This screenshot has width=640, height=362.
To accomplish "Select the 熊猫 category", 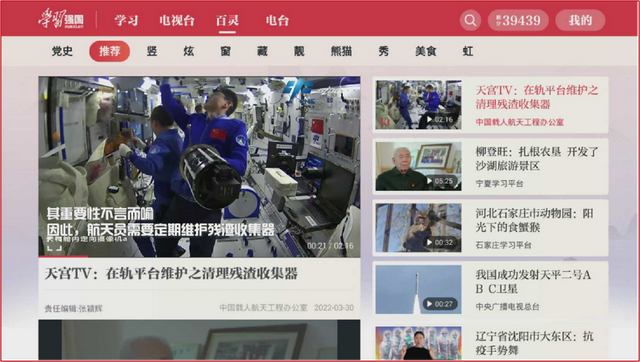I will [x=341, y=51].
